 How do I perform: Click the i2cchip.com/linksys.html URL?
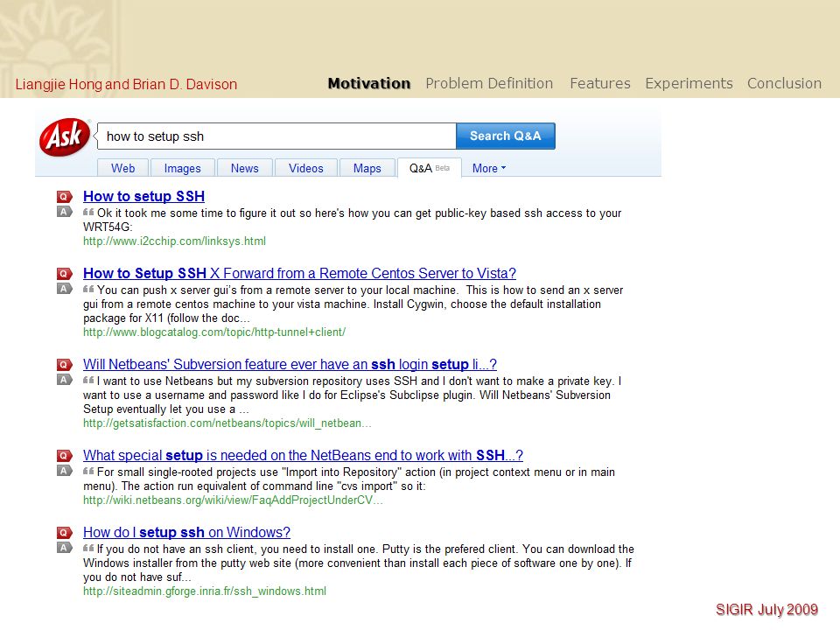point(174,241)
